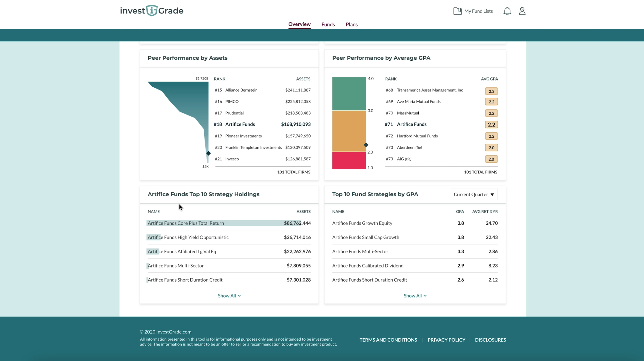
Task: Click the diamond marker on assets chart
Action: 208,153
